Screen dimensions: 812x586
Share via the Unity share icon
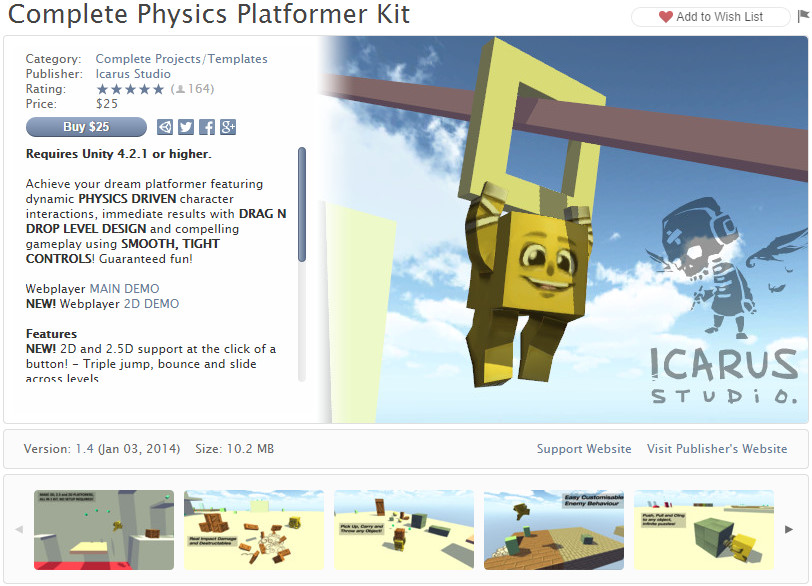165,127
